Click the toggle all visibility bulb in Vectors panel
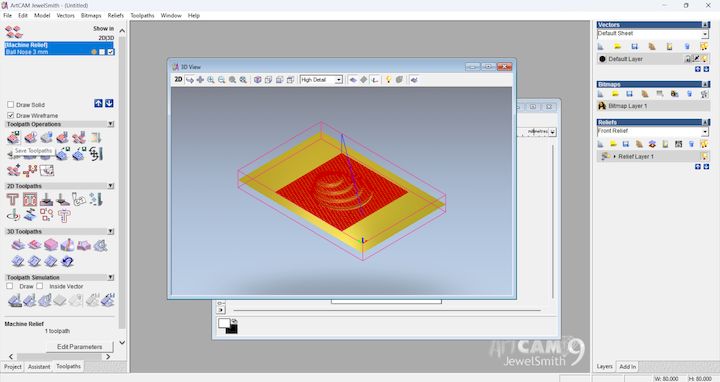The image size is (720, 382). coord(704,46)
